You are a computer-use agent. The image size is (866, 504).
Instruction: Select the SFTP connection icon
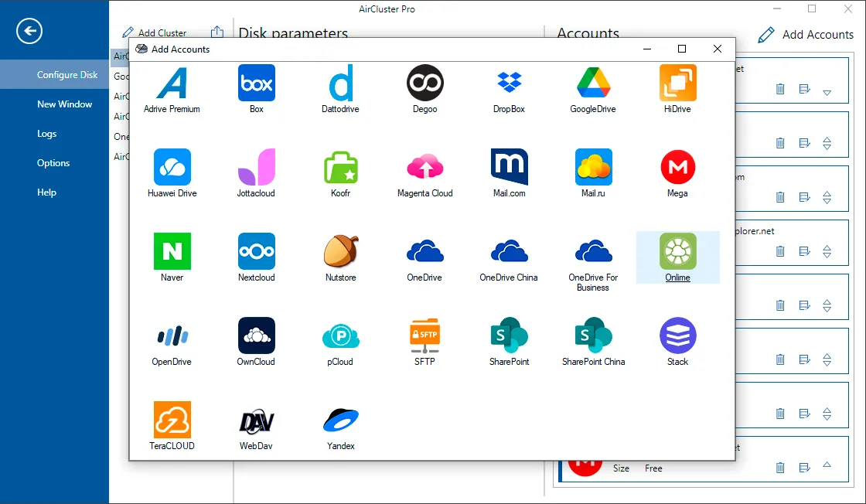pyautogui.click(x=424, y=335)
